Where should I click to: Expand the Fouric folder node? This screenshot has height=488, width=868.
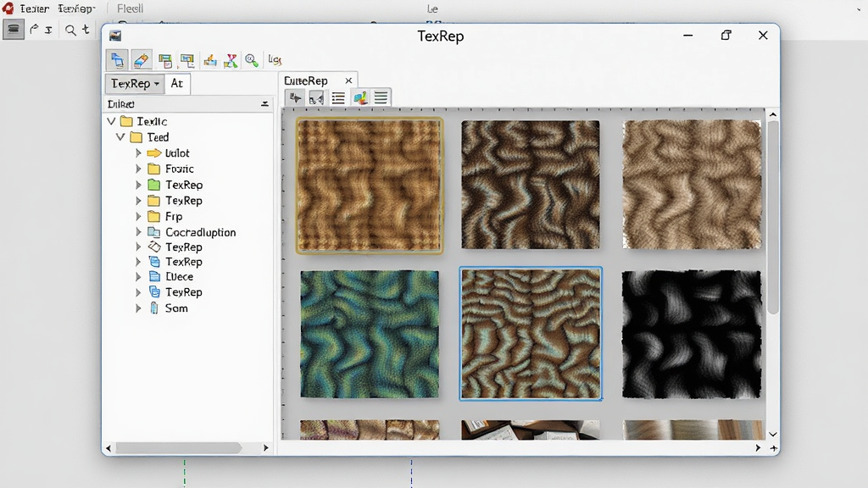[x=138, y=169]
